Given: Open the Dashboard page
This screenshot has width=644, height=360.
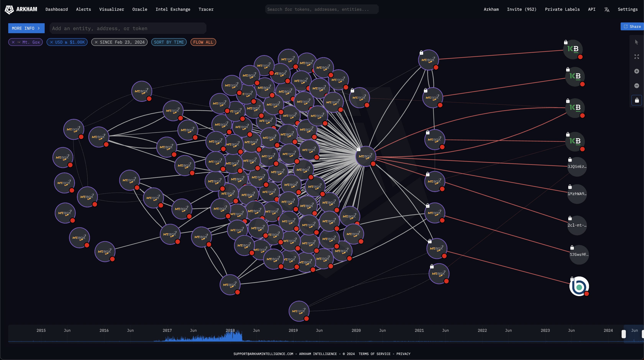Looking at the screenshot, I should tap(57, 10).
